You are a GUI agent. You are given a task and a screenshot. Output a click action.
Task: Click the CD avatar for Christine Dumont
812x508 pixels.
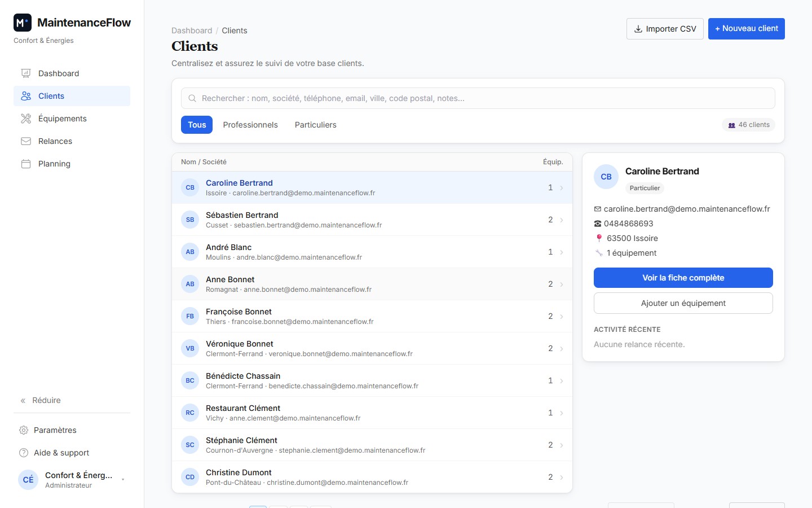(190, 477)
